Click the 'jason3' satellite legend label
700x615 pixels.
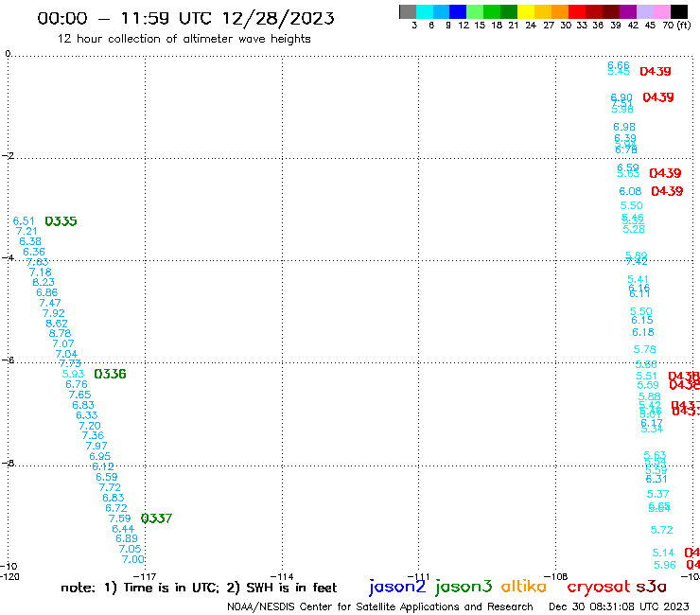click(x=464, y=587)
